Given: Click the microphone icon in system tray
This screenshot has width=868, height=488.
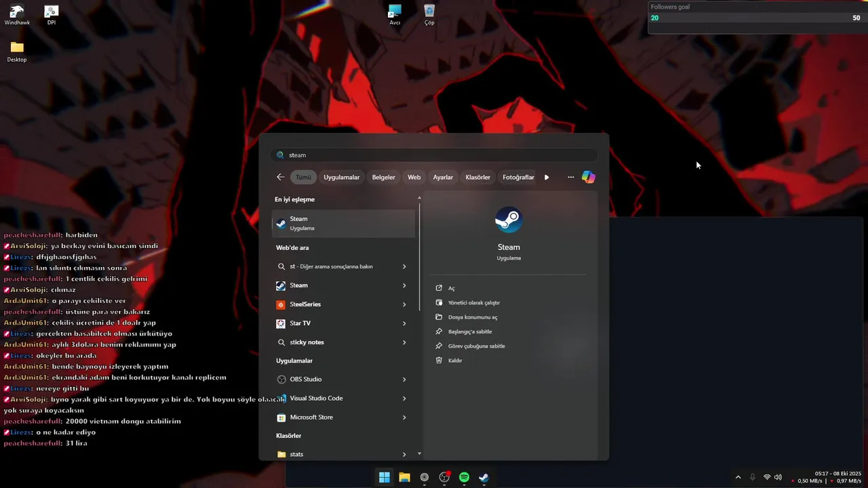Looking at the screenshot, I should [753, 477].
